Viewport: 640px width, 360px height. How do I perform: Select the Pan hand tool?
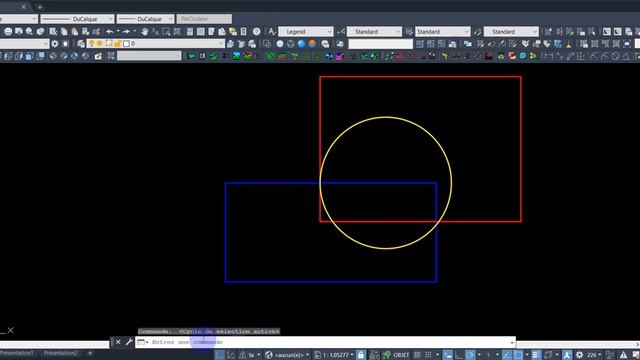144,31
